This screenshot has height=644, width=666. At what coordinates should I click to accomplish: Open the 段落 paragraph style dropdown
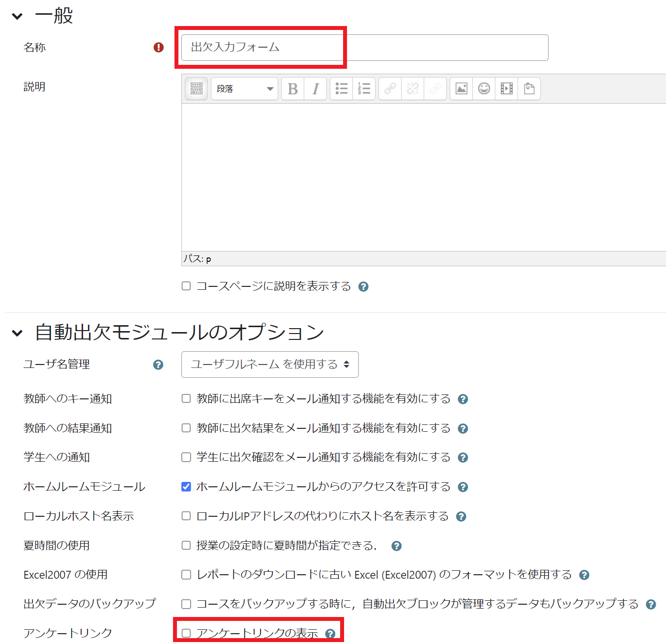pos(244,88)
